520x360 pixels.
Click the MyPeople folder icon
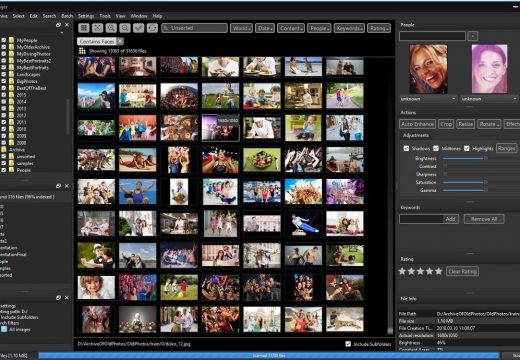pyautogui.click(x=11, y=40)
